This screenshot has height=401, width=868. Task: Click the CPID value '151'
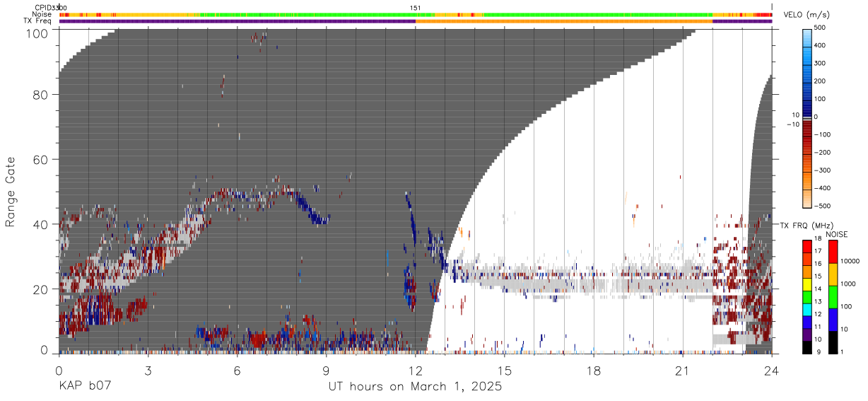[x=416, y=8]
